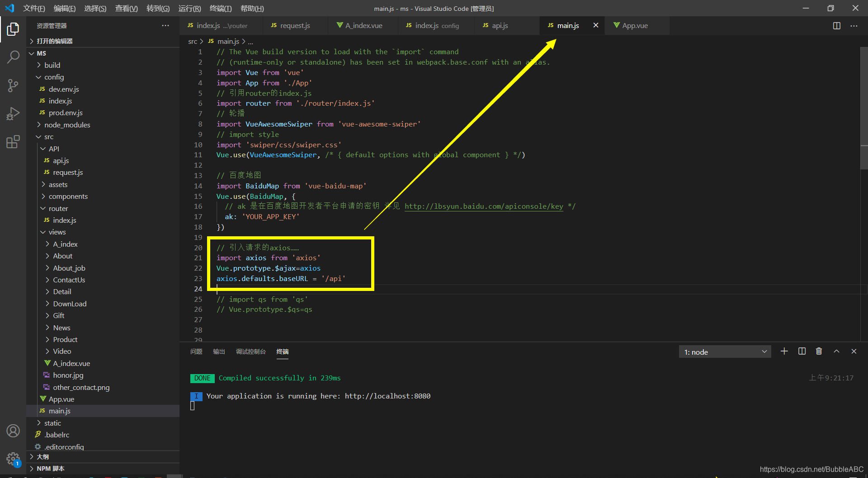Switch to the index.js router tab
The image size is (868, 478).
point(222,26)
